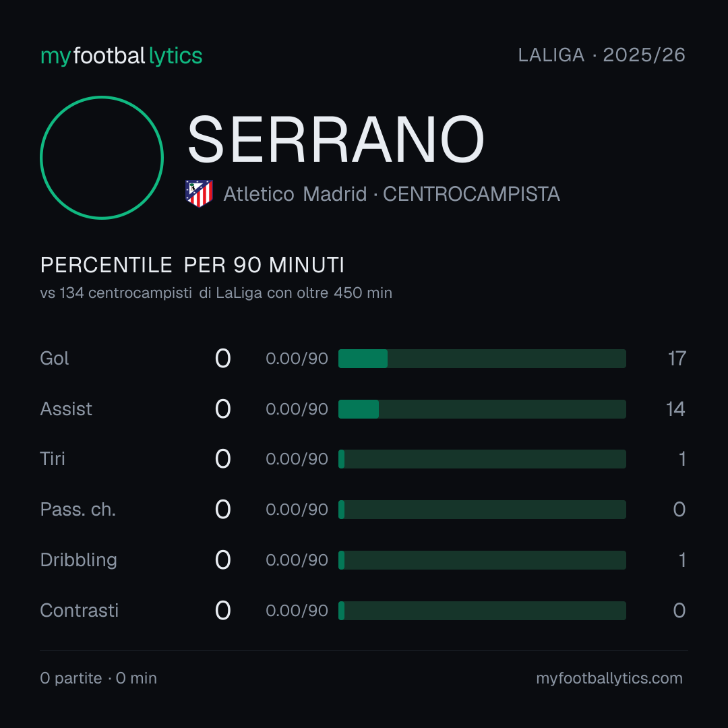
Task: Click the PERCENTILE PER 90 MINUTI heading
Action: tap(192, 265)
